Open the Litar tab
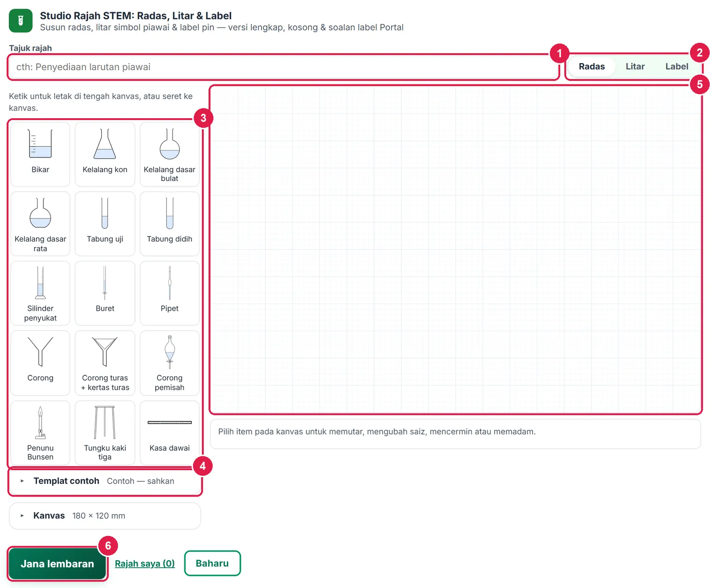The image size is (710, 588). [635, 67]
